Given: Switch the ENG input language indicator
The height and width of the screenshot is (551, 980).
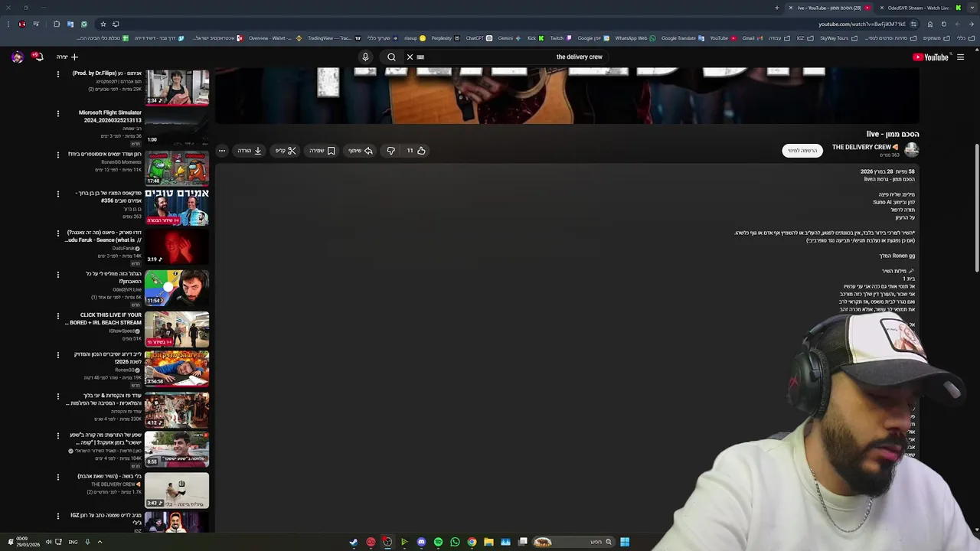Looking at the screenshot, I should [73, 542].
